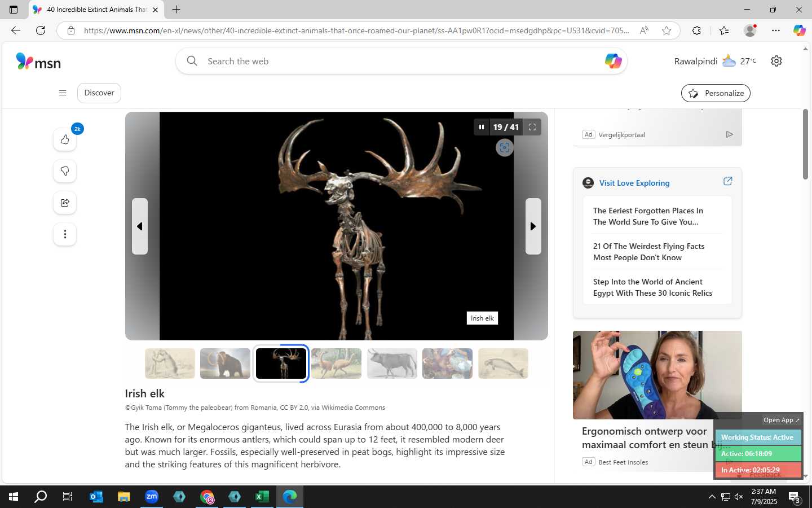Click the msn logo

(x=38, y=62)
